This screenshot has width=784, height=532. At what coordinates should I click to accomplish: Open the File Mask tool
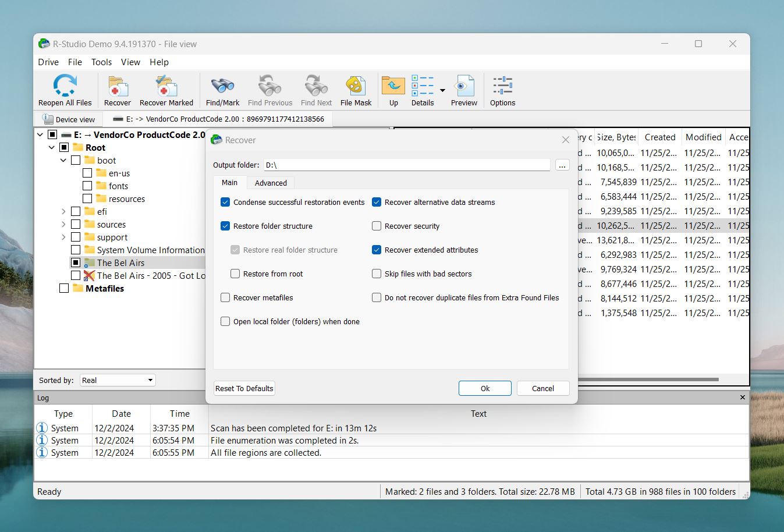356,90
